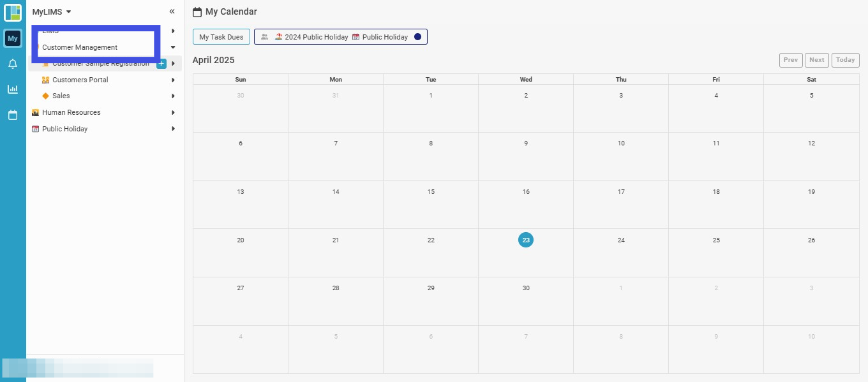
Task: Select greyed March 31 day cell
Action: pos(336,108)
